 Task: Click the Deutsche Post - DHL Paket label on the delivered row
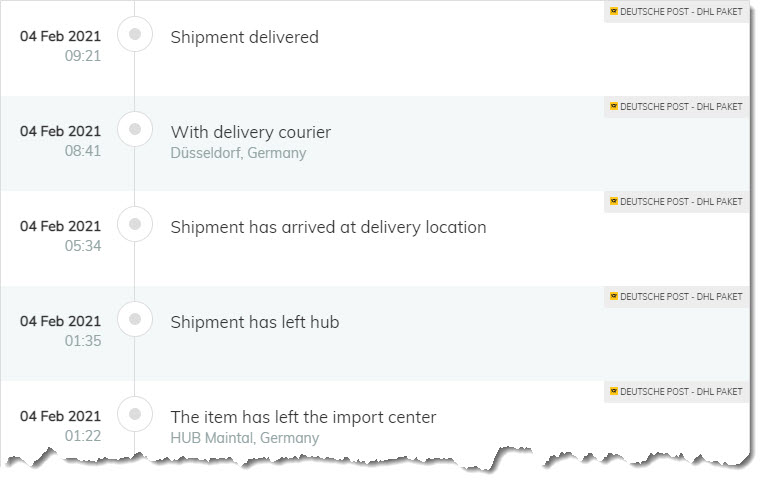(x=681, y=12)
